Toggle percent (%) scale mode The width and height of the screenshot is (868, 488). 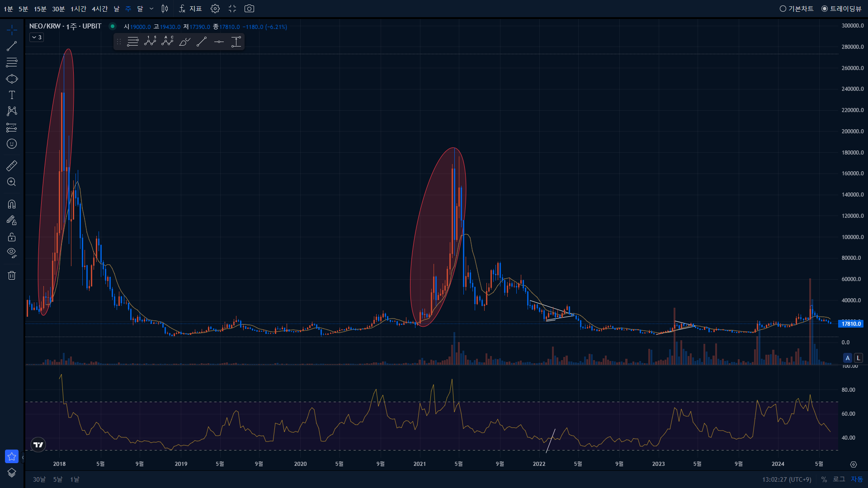824,479
